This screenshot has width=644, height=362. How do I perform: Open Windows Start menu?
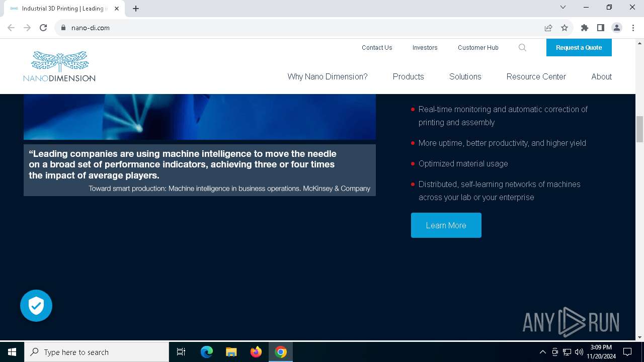pos(12,352)
